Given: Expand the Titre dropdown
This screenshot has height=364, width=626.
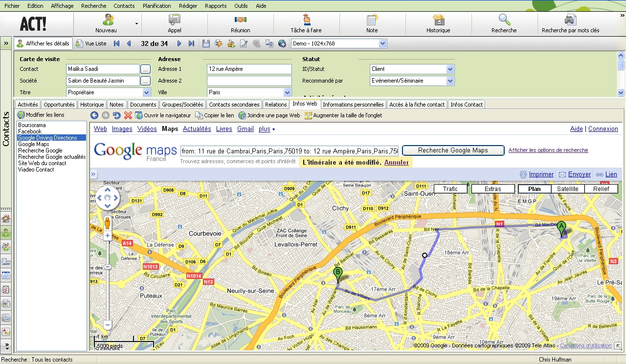Looking at the screenshot, I should 146,92.
